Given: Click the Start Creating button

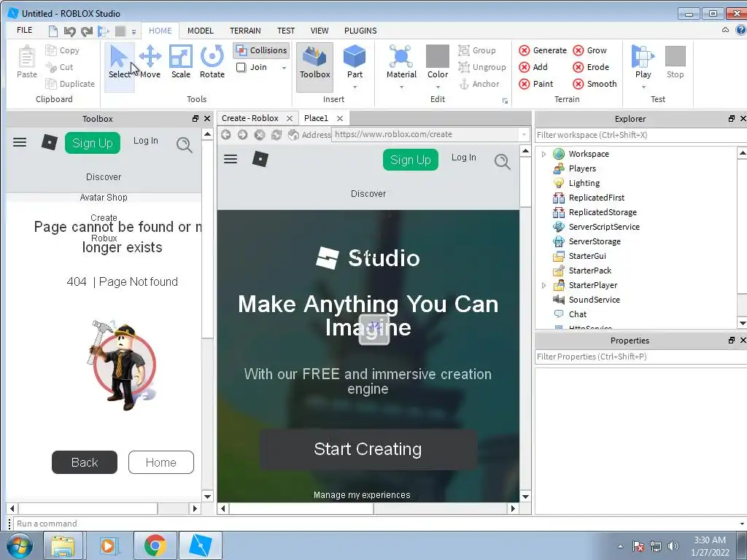Looking at the screenshot, I should pos(368,449).
